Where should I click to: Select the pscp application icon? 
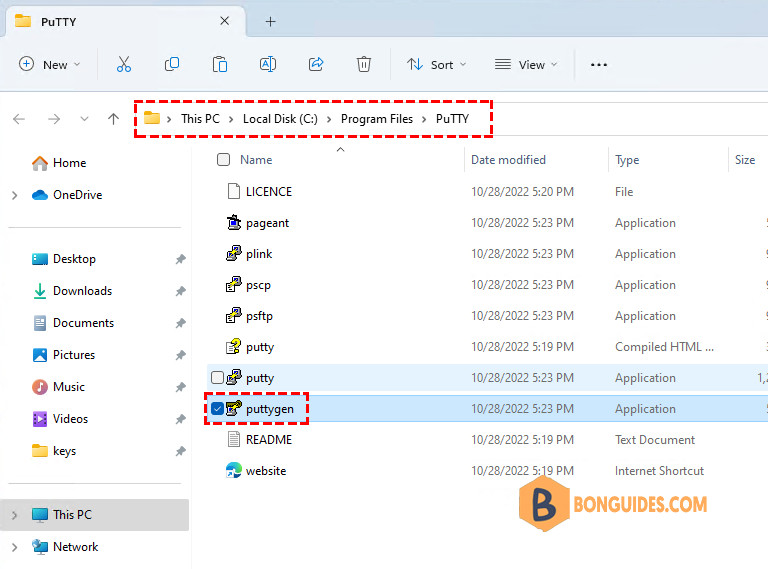234,284
